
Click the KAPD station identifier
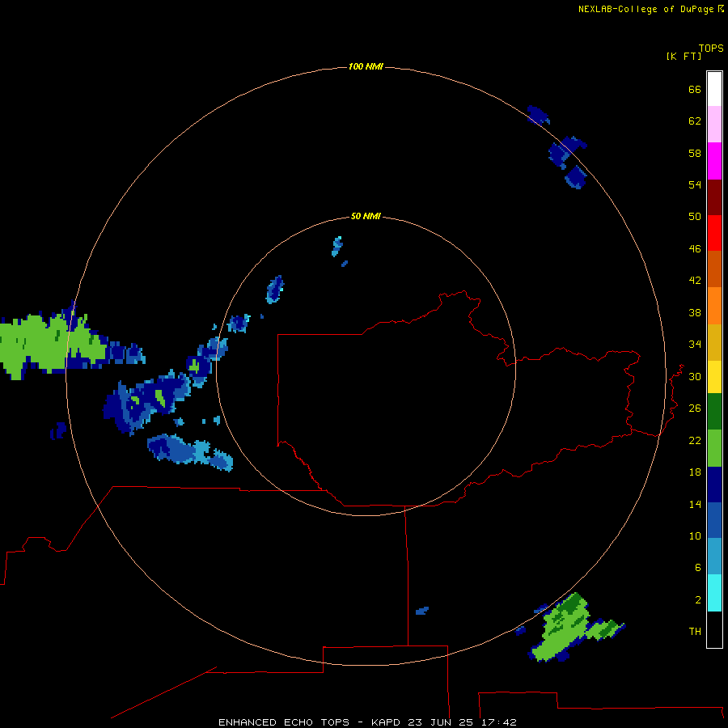[387, 722]
